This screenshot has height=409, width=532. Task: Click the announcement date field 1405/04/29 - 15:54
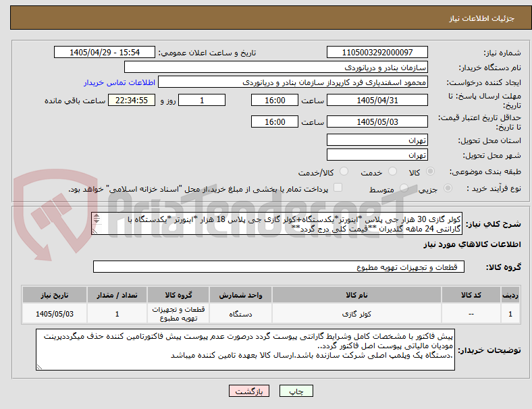click(x=105, y=52)
